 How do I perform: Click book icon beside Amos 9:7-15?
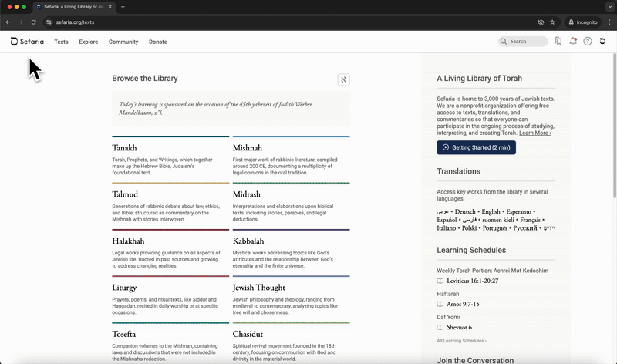click(440, 304)
